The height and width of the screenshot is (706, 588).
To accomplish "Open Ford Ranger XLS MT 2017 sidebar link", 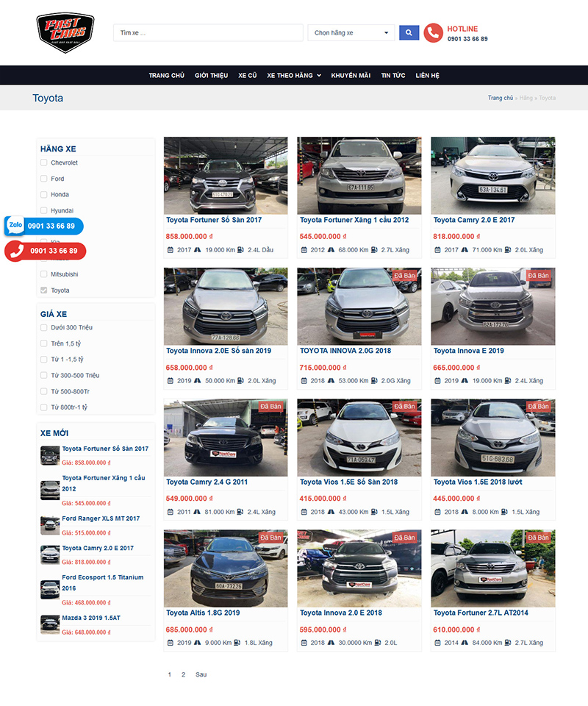I will [101, 518].
